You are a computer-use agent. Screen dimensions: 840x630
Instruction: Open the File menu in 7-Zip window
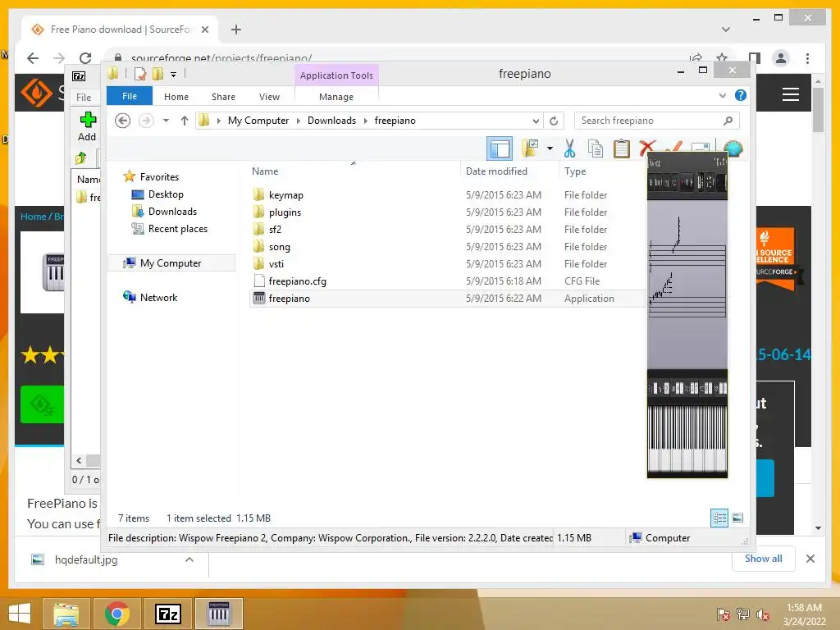pos(84,97)
